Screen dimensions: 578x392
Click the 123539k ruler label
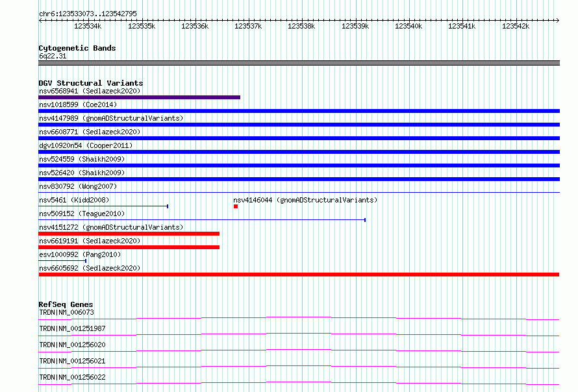pos(355,26)
